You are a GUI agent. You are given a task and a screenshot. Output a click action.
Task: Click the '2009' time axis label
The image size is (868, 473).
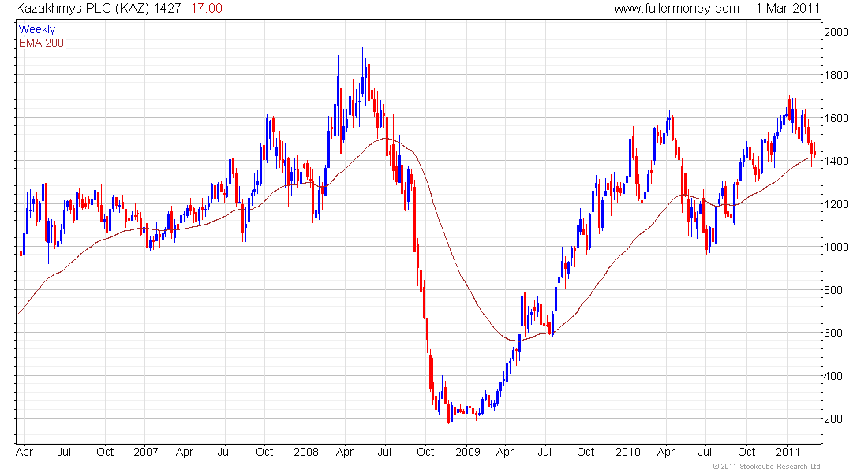[x=468, y=452]
